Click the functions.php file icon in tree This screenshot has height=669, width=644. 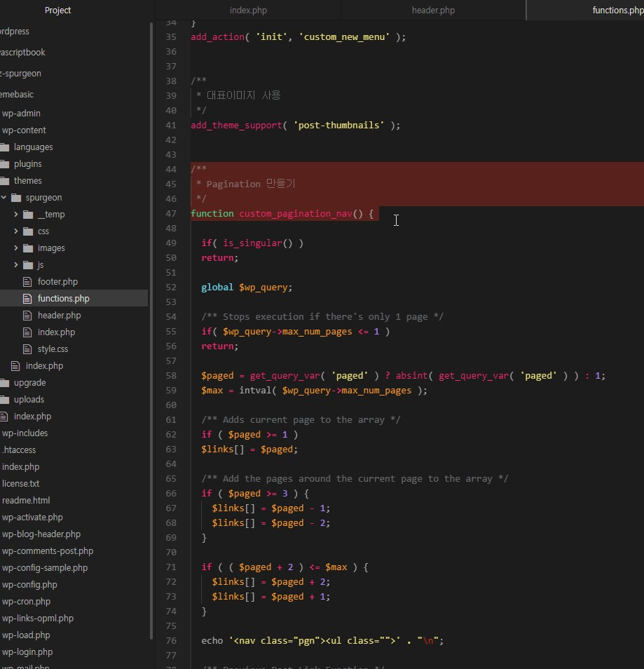[x=27, y=299]
